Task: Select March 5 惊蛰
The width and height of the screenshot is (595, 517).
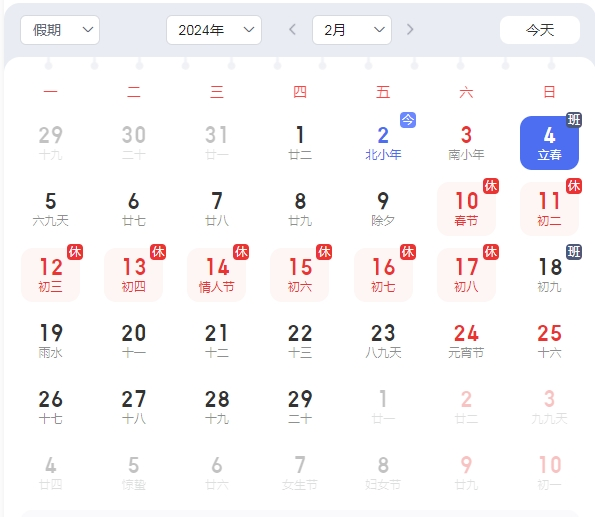Action: pyautogui.click(x=134, y=473)
